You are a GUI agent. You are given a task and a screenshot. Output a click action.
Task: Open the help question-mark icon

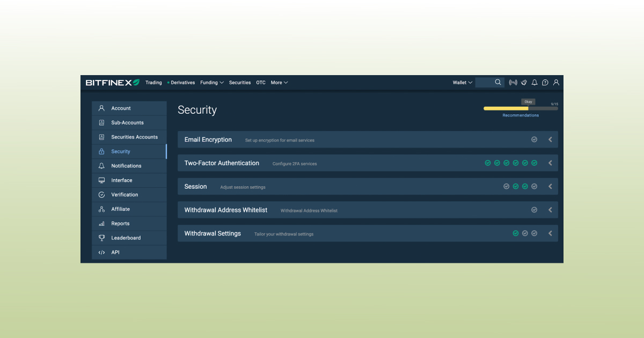pyautogui.click(x=545, y=82)
